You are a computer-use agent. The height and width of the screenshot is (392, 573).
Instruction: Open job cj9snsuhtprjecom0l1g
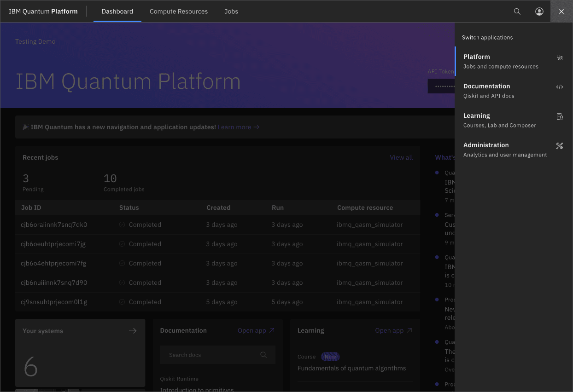point(54,302)
